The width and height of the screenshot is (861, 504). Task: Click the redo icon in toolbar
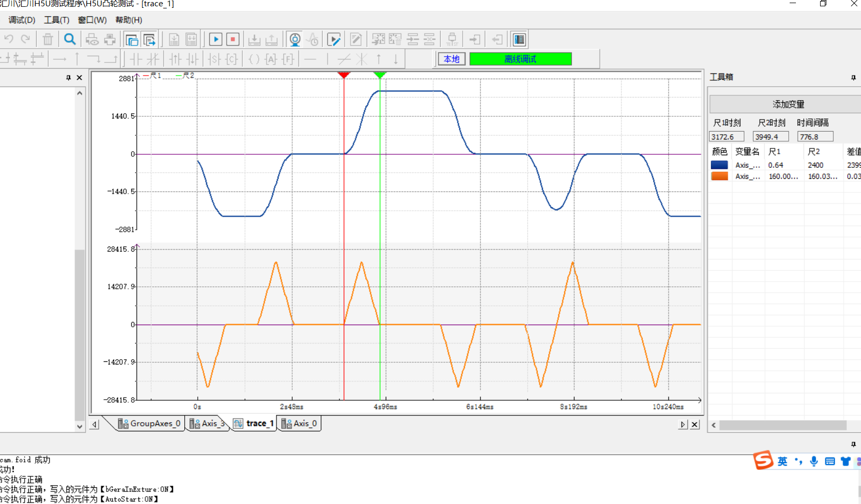(25, 39)
